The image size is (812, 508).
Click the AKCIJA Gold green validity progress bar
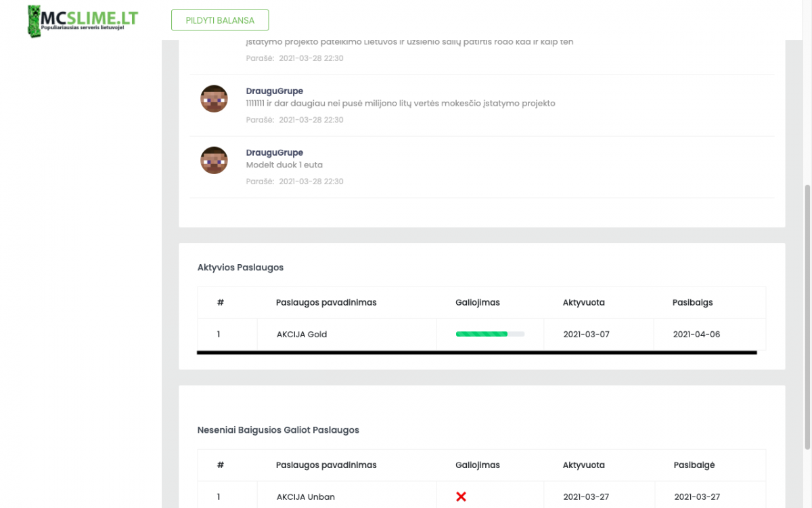click(490, 334)
